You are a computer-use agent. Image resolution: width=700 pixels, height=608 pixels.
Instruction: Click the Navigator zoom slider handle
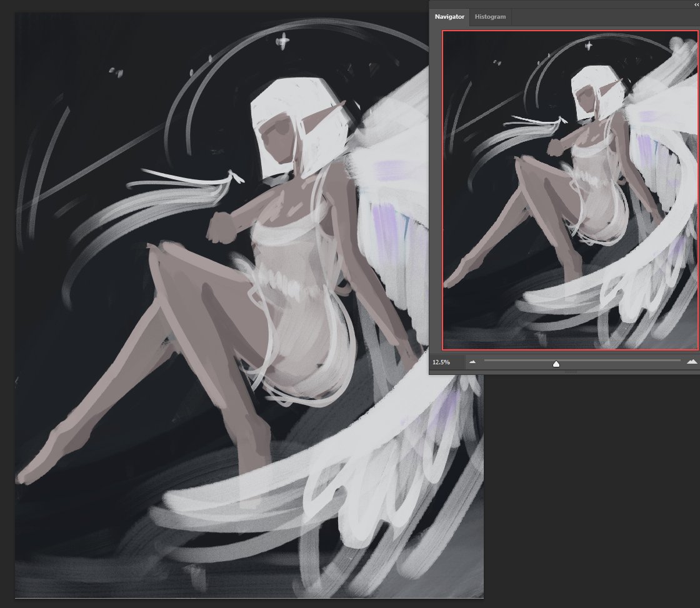556,364
